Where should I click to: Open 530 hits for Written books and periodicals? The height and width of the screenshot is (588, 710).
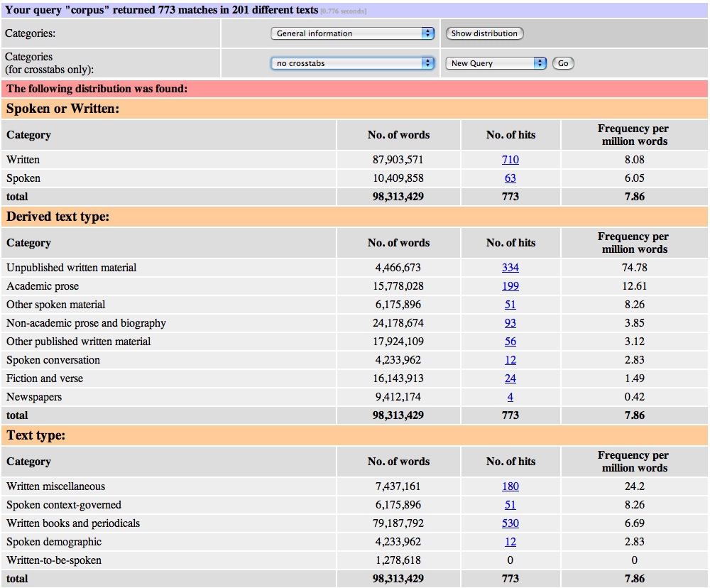510,523
